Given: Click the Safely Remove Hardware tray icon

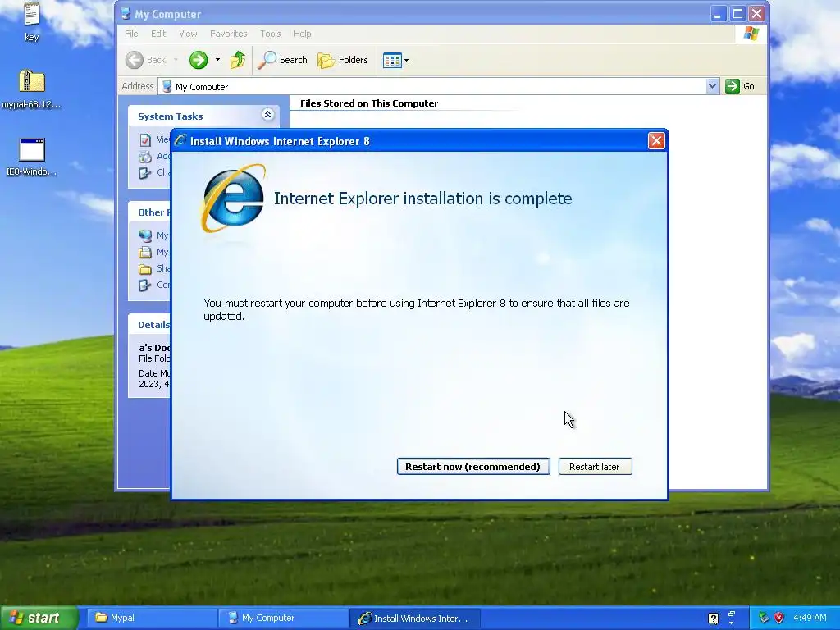Looking at the screenshot, I should coord(764,618).
